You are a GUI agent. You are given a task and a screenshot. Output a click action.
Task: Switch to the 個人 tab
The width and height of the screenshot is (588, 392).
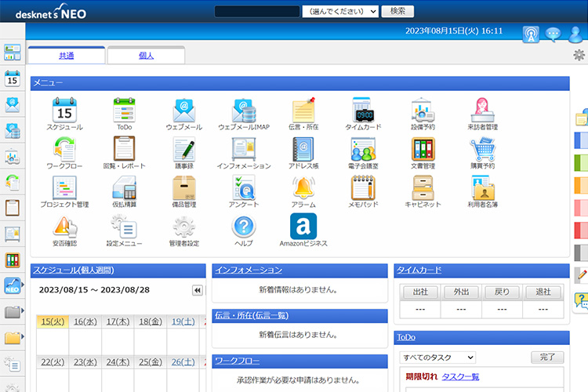point(146,56)
